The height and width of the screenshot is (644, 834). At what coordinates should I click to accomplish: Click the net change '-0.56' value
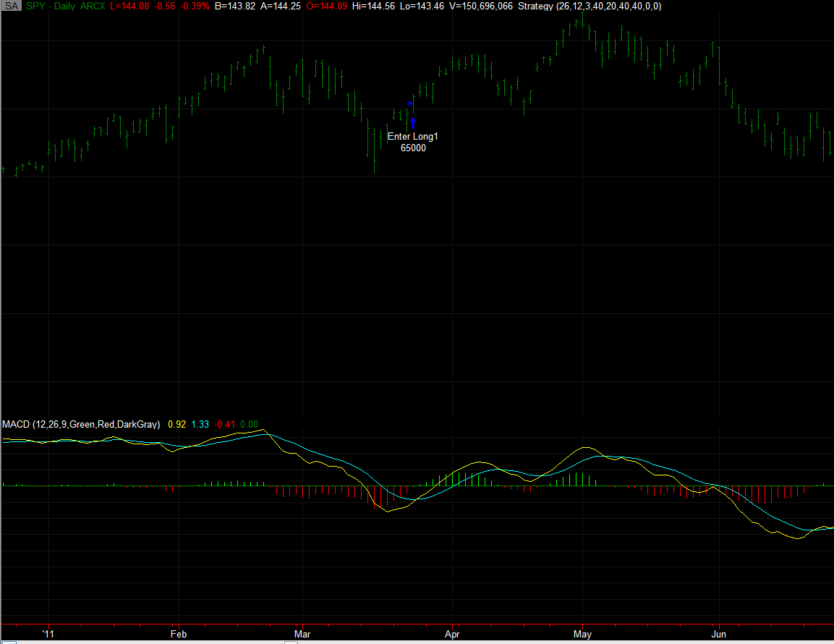(x=165, y=6)
